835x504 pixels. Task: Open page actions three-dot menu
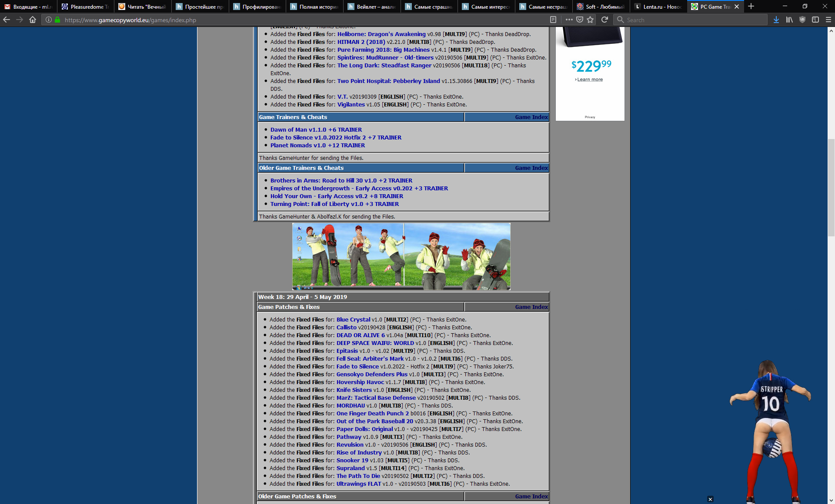click(x=569, y=20)
